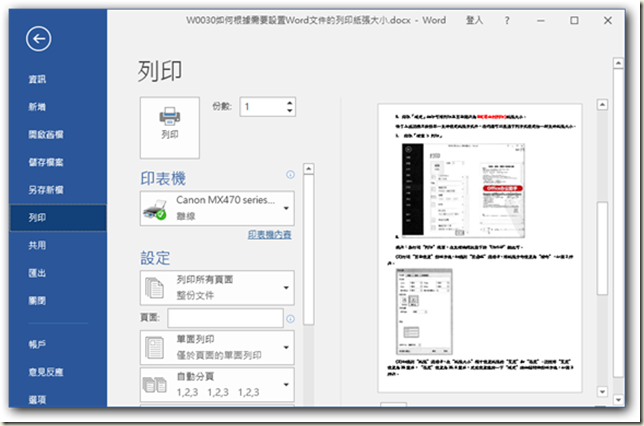Select 關閉 in the sidebar
This screenshot has width=644, height=426.
coord(37,301)
